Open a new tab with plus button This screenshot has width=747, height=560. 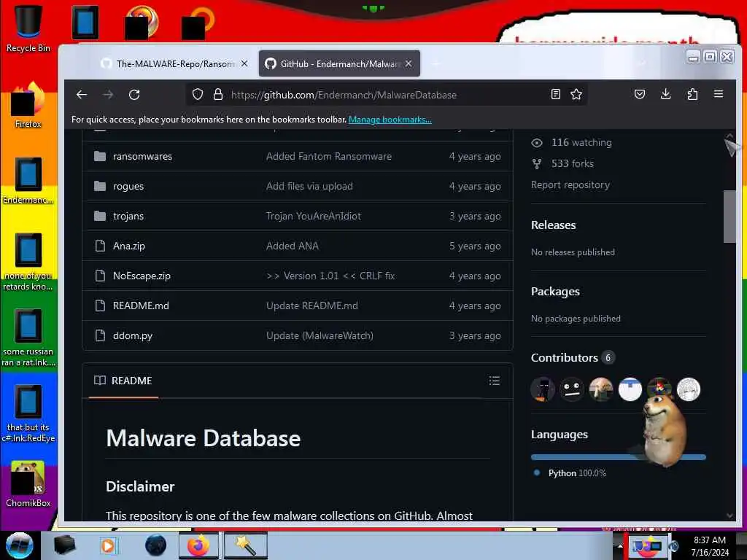click(436, 63)
